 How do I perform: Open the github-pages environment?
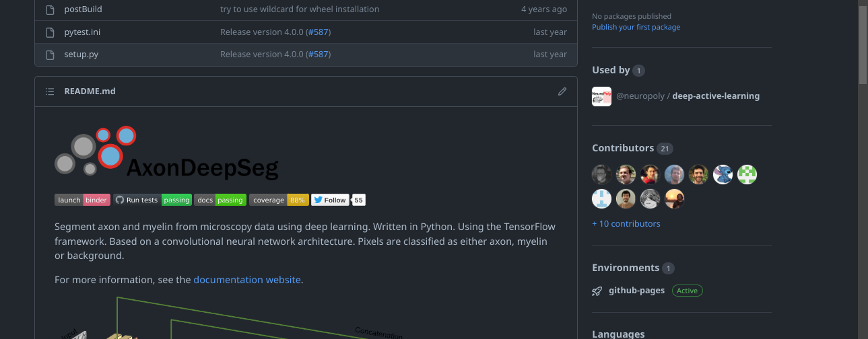click(636, 291)
